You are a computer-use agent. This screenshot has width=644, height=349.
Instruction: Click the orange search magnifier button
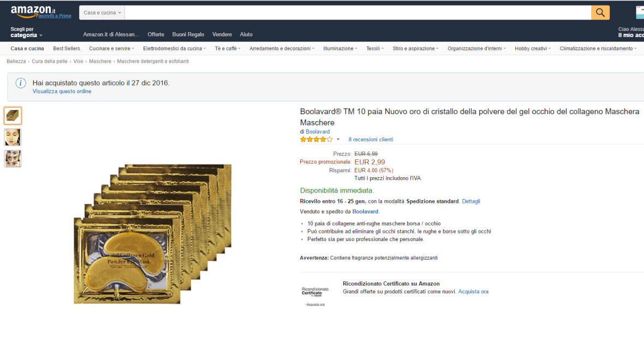point(600,13)
